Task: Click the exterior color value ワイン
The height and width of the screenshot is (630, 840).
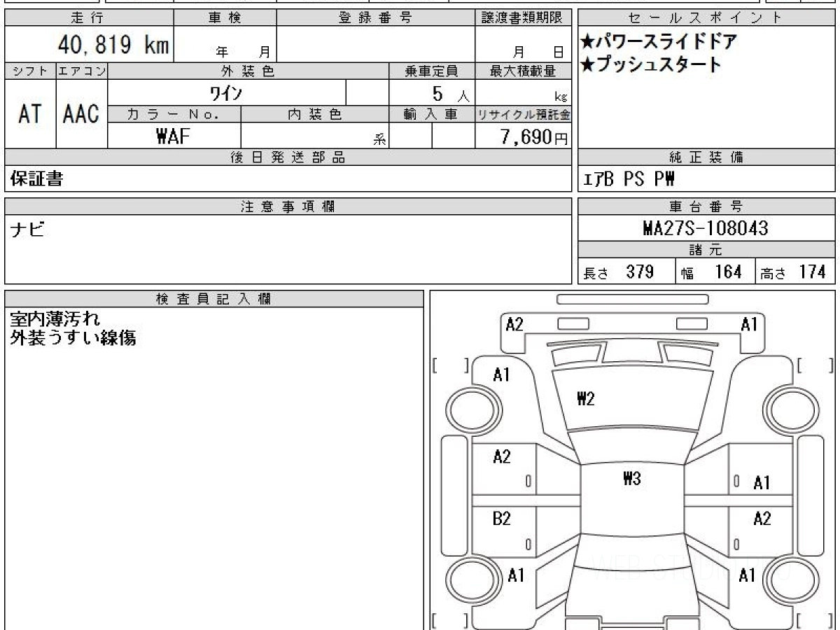Action: click(227, 92)
